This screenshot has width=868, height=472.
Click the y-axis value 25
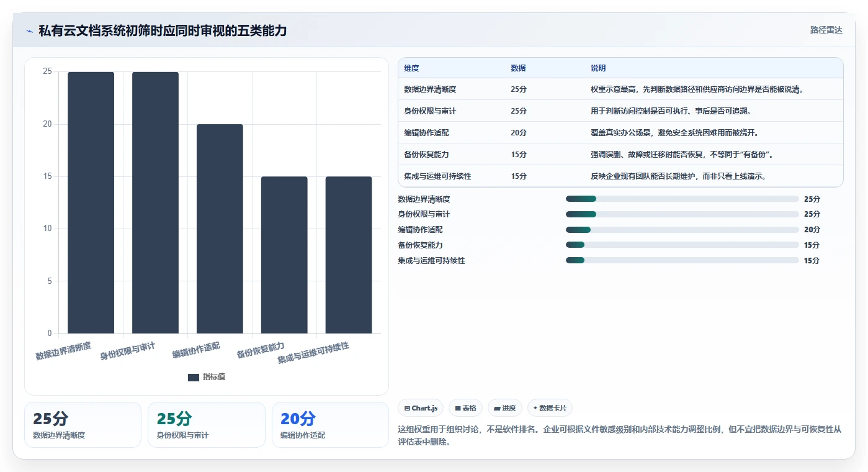(x=47, y=72)
